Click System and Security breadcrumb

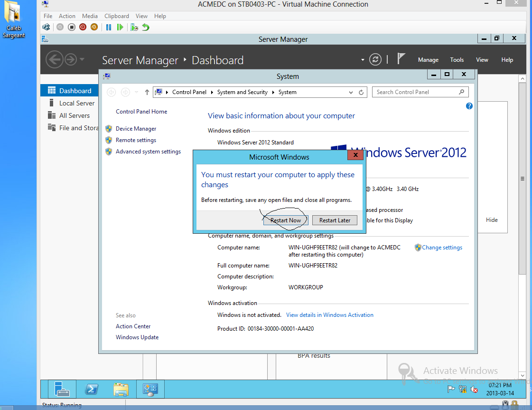[x=242, y=92]
